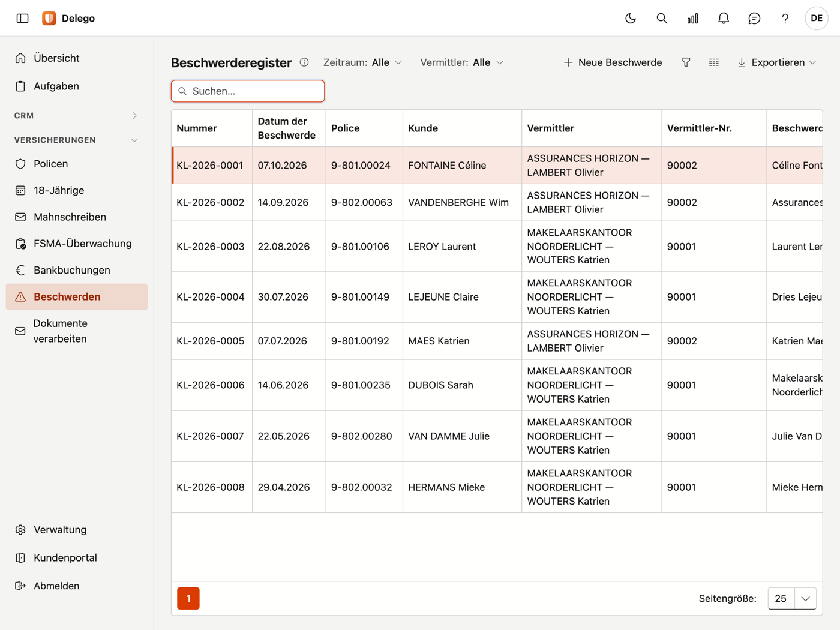Screen dimensions: 840x630
Task: Select Beschwerden in sidebar
Action: pyautogui.click(x=76, y=296)
